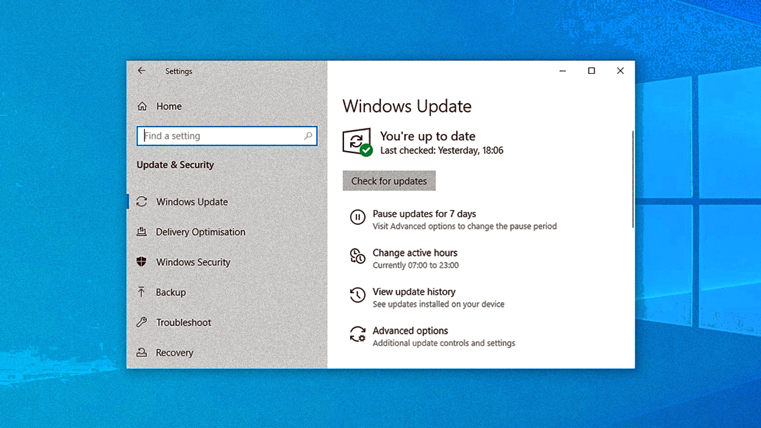Click the Recovery icon in sidebar
This screenshot has height=428, width=761.
pyautogui.click(x=142, y=352)
